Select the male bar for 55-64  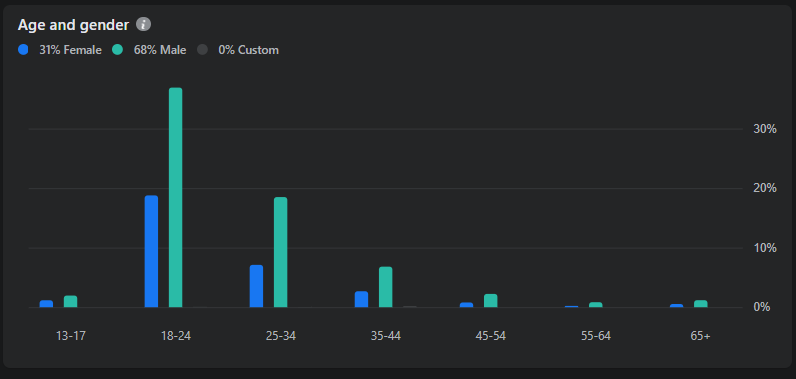click(x=596, y=304)
